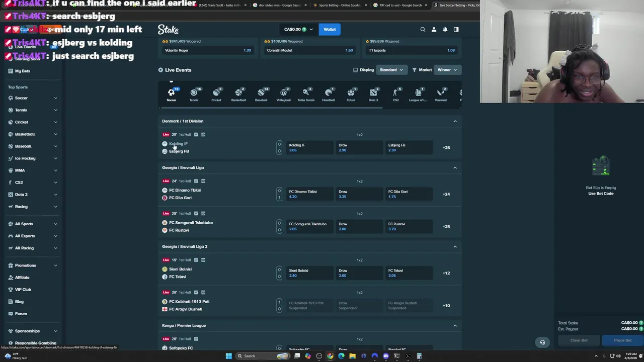Open stats icon for FC Dinamo Tbilisi match
Image resolution: width=644 pixels, height=362 pixels.
(x=196, y=181)
